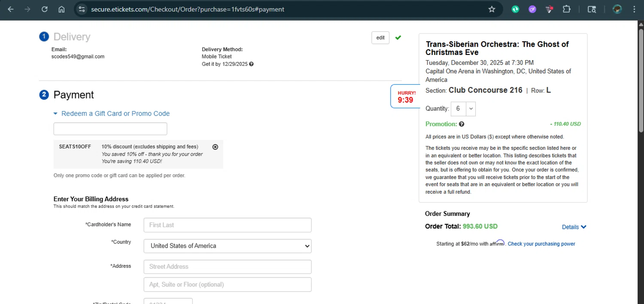Screen dimensions: 644x304
Task: Click the Mobile Ticket delivery method text
Action: [x=217, y=57]
